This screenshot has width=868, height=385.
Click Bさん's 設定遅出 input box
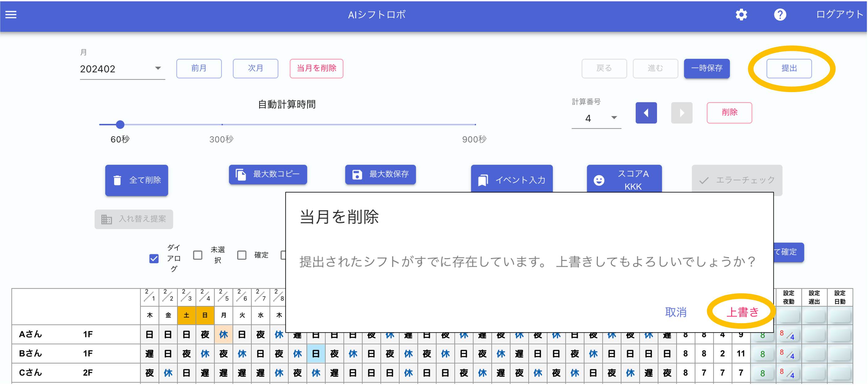click(x=814, y=354)
